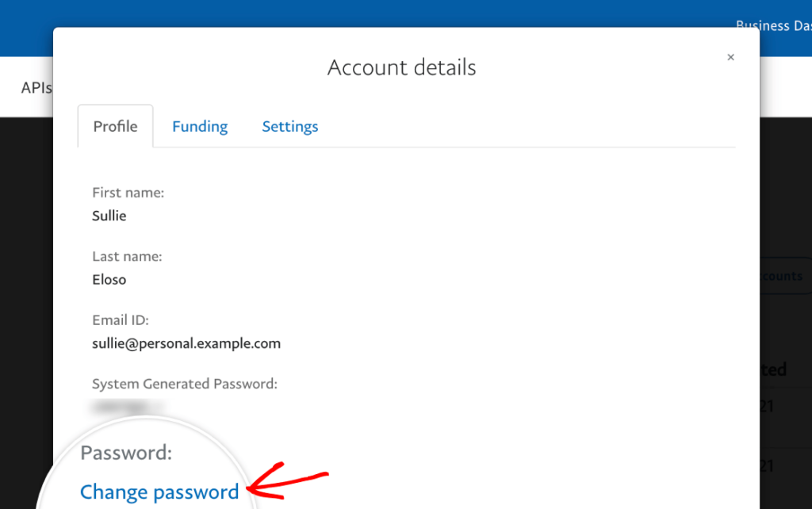Open Business Dashboard in the header

(773, 25)
